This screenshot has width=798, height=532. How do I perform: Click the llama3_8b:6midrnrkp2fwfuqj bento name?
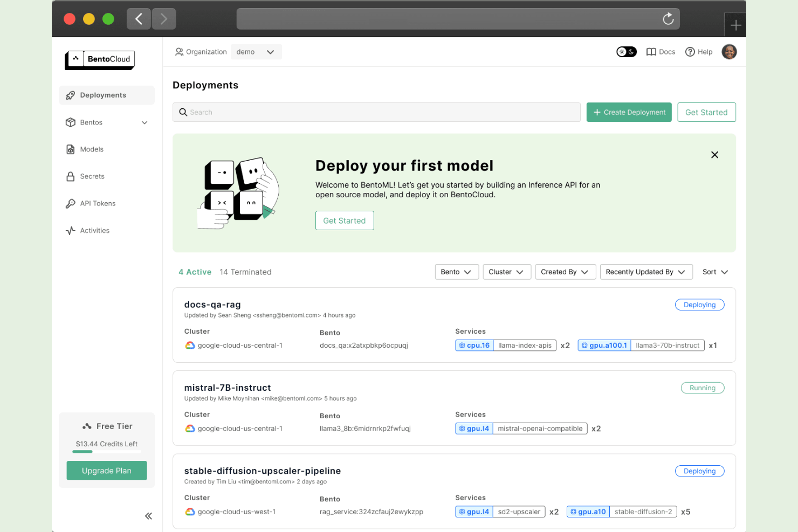click(x=365, y=429)
